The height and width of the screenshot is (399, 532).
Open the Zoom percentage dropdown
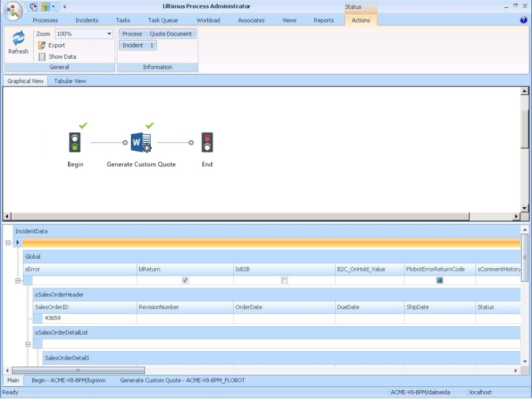109,34
